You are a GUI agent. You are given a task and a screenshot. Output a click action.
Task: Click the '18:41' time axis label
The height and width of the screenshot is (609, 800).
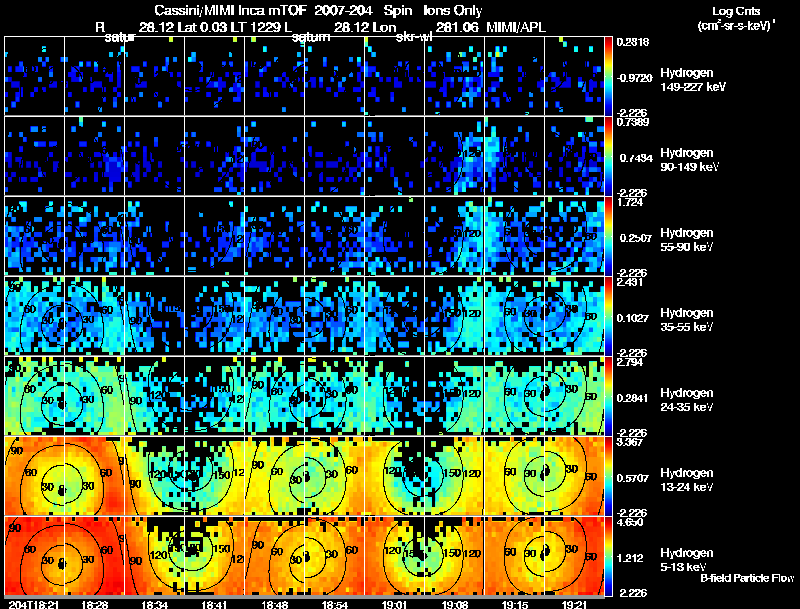click(x=214, y=604)
